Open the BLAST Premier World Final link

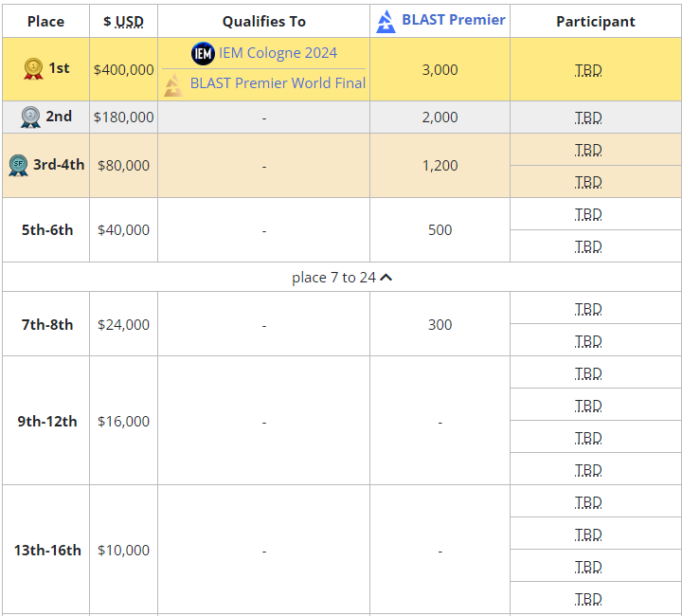[x=278, y=83]
